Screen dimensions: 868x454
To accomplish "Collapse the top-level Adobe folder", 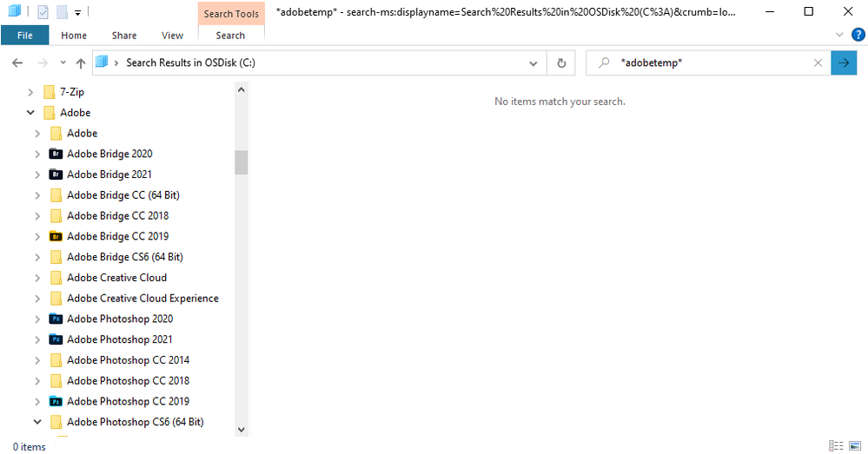I will [x=30, y=113].
